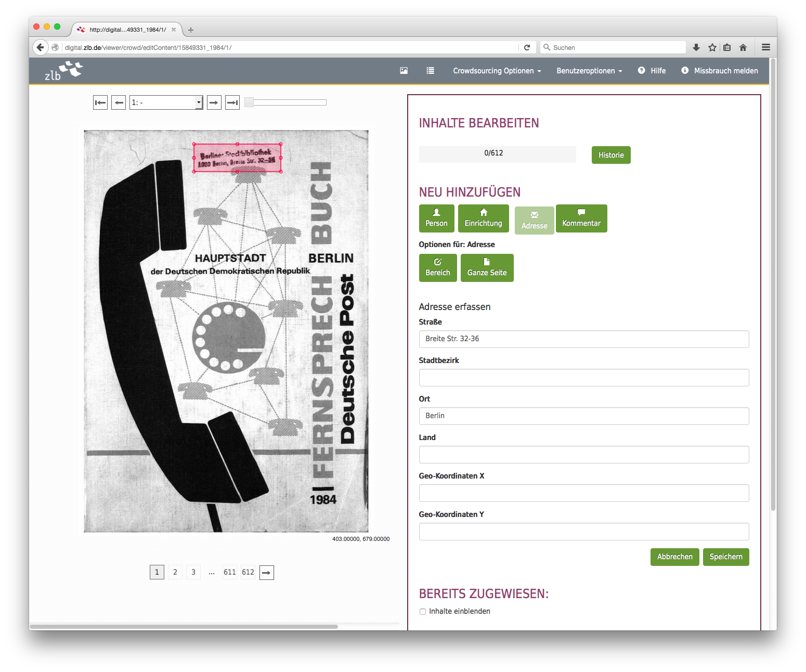Viewport: 806px width, 672px height.
Task: Expand the Benutzeroptionen menu
Action: pos(589,71)
